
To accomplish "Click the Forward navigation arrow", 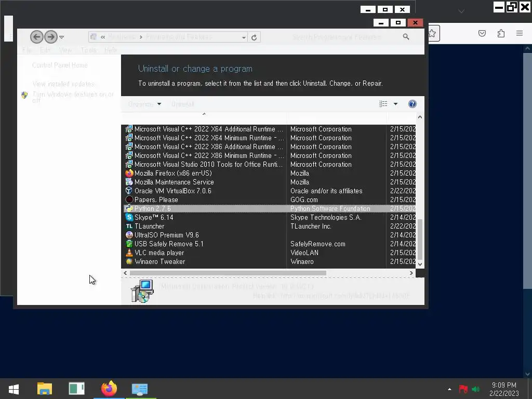I will coord(51,37).
